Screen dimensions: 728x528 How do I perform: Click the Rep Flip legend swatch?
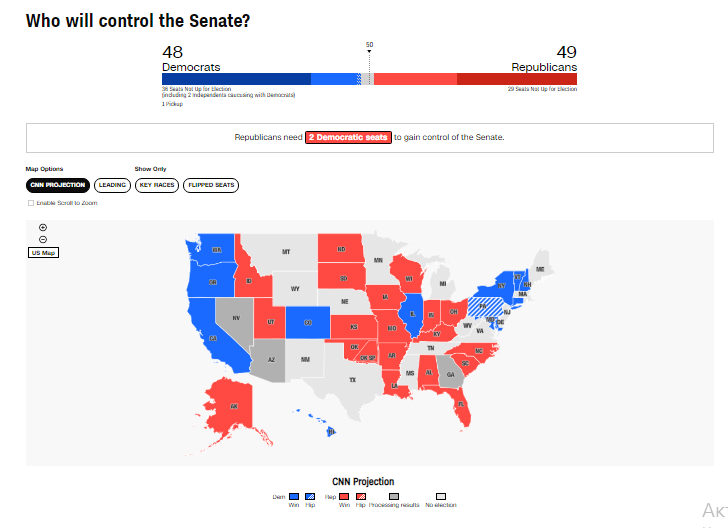360,496
